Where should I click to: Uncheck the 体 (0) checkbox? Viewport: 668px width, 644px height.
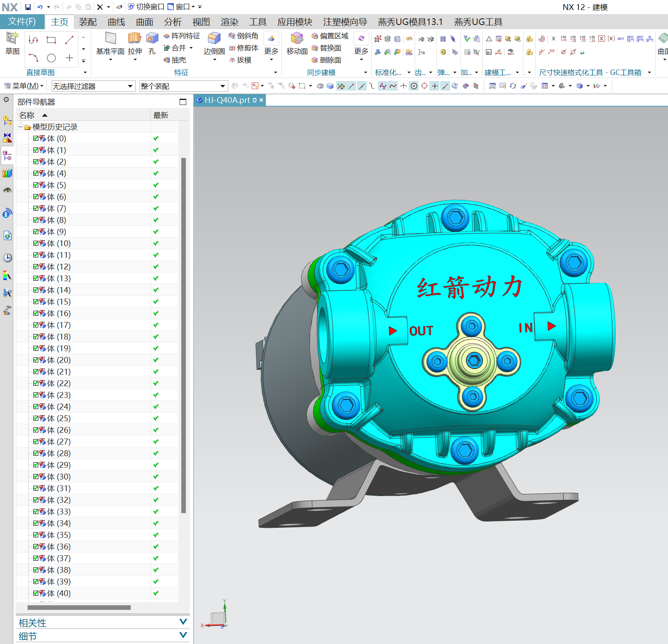coord(36,138)
